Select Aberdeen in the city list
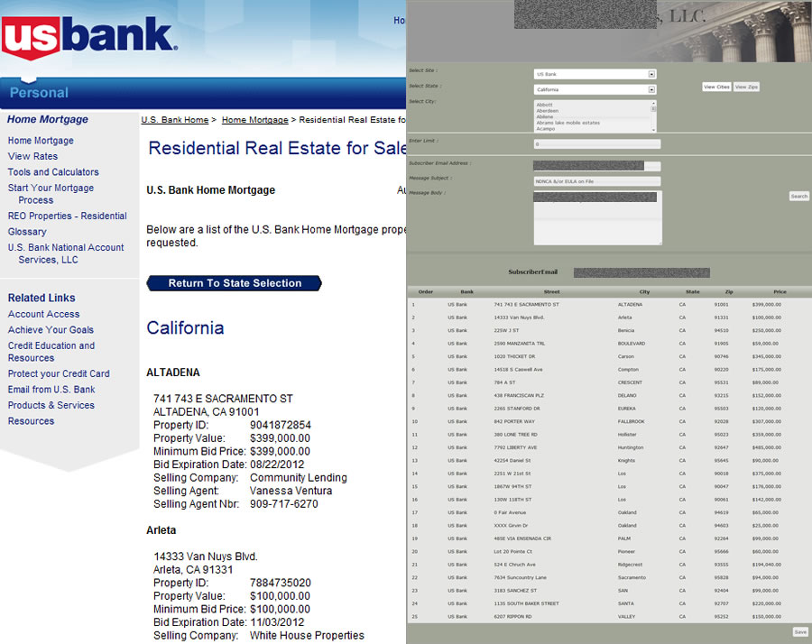The width and height of the screenshot is (812, 644). (x=548, y=111)
